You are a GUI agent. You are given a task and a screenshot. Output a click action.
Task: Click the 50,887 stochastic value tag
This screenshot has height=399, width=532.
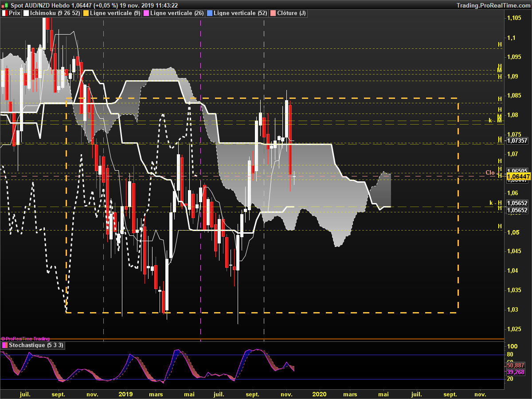(x=515, y=365)
